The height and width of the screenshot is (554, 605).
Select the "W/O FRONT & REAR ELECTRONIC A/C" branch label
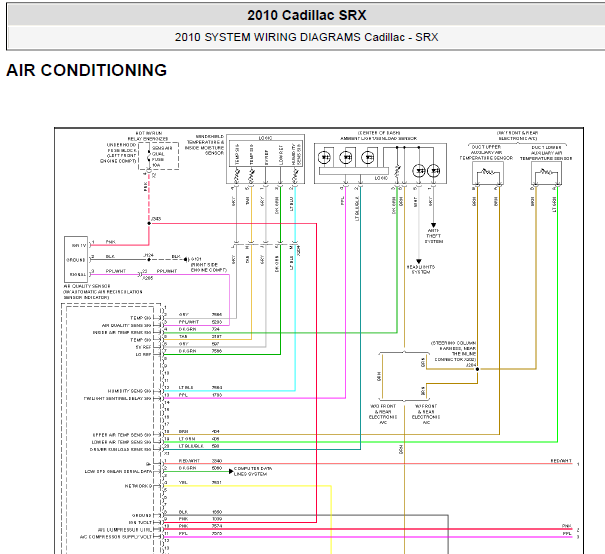[383, 414]
